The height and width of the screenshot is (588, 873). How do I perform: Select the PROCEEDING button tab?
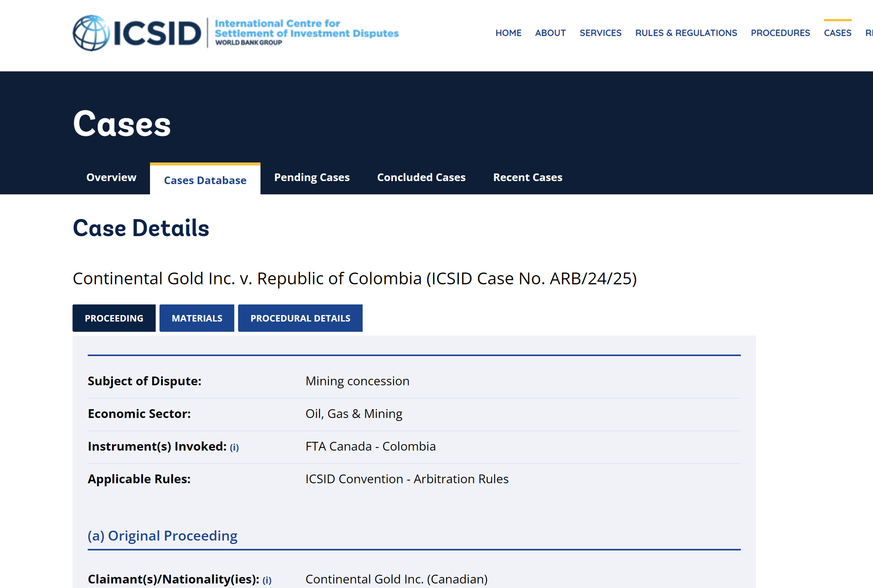[114, 318]
